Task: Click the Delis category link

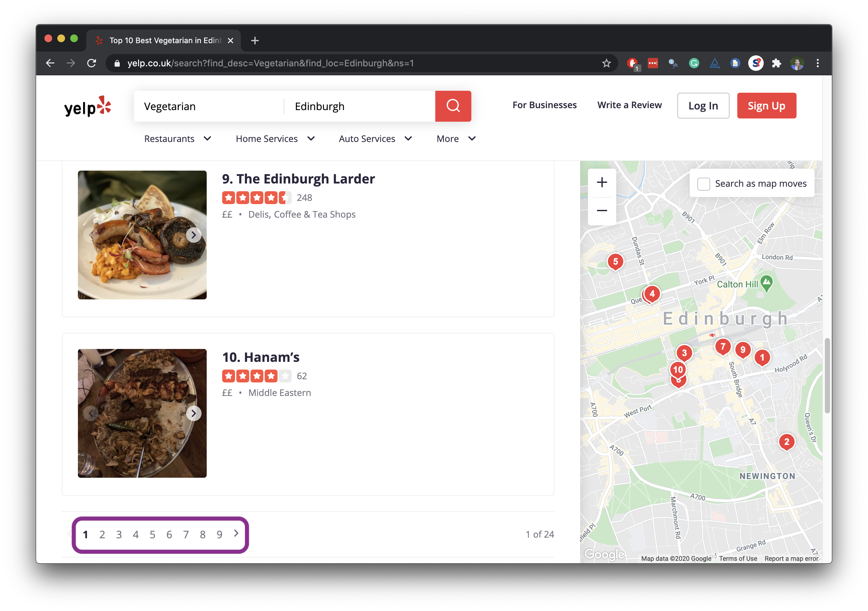Action: click(x=259, y=214)
